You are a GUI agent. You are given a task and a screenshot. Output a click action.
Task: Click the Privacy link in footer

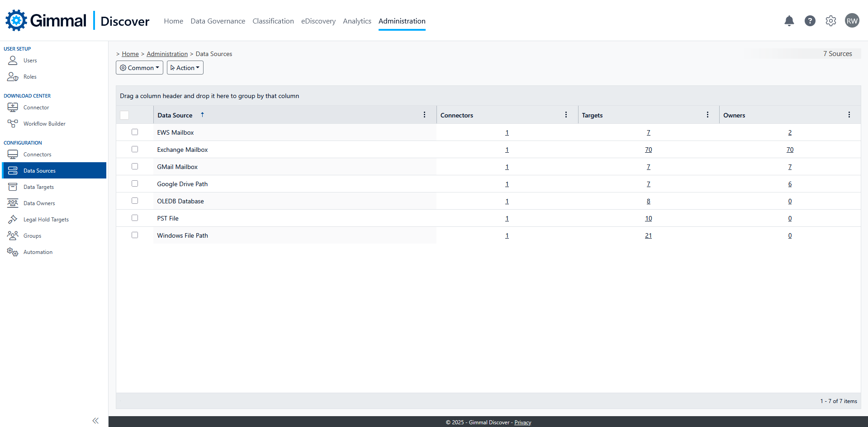pyautogui.click(x=522, y=422)
